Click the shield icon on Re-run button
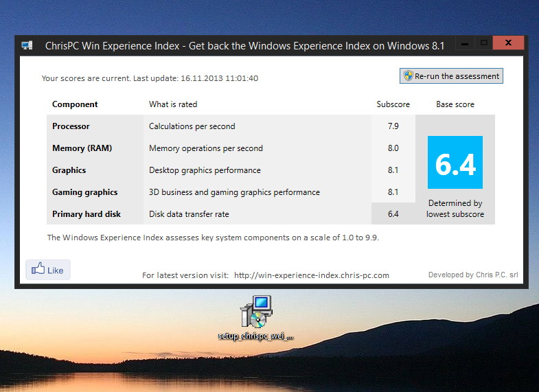Viewport: 539px width, 392px height. pos(408,76)
